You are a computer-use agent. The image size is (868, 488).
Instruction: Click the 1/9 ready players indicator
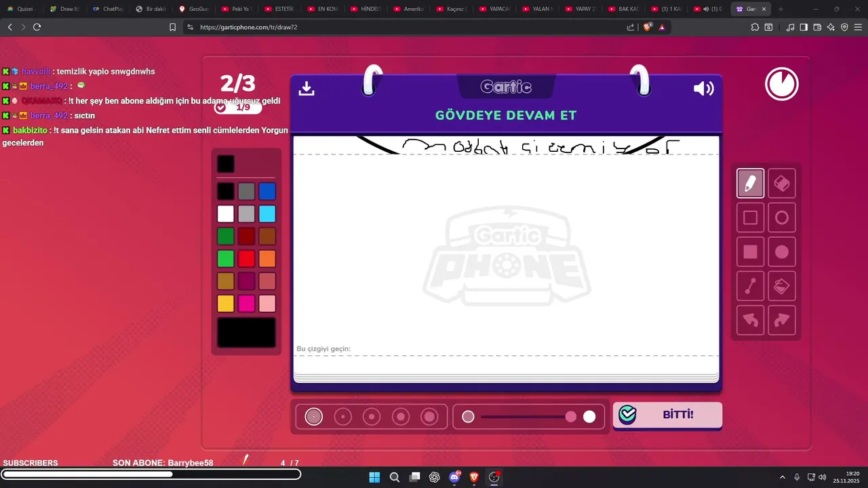(x=237, y=107)
